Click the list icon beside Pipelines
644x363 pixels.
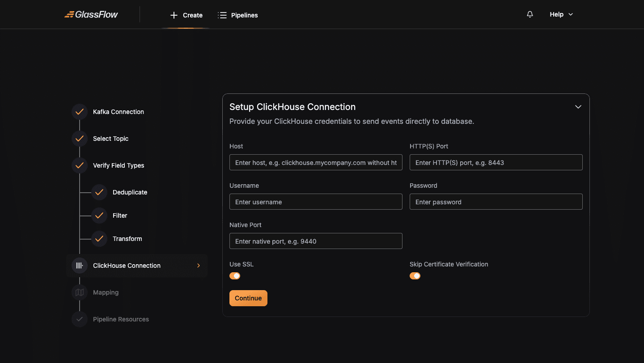click(x=222, y=15)
